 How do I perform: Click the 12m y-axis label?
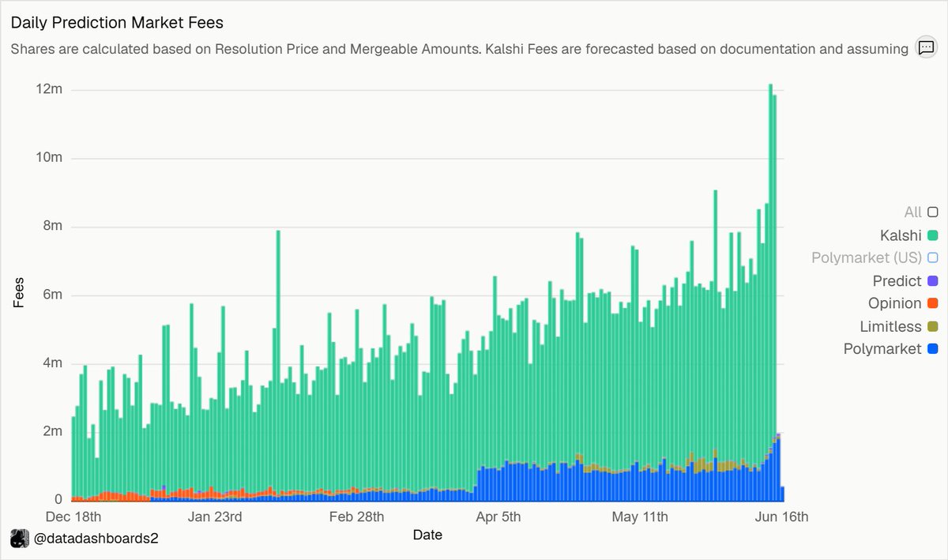[50, 90]
